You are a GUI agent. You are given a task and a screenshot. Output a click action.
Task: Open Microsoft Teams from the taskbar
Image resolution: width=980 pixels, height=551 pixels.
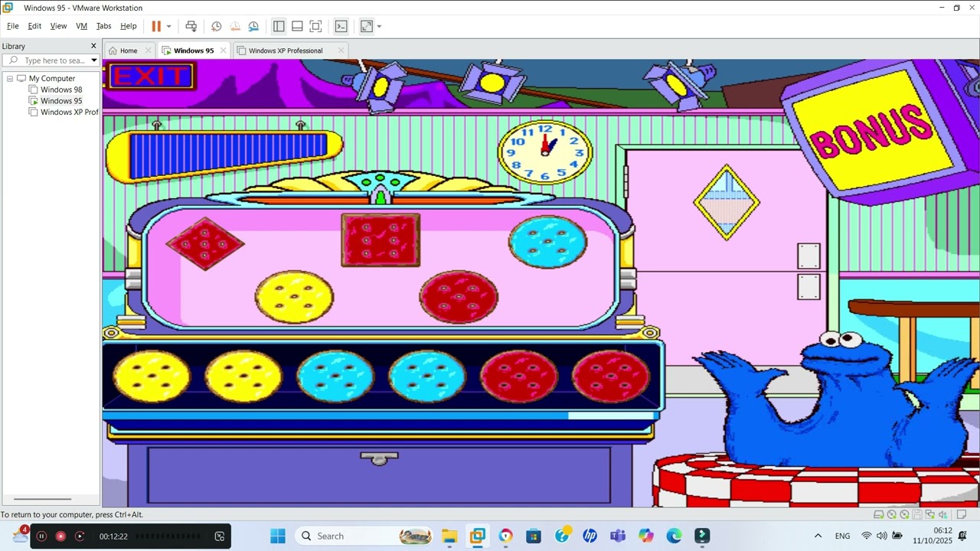point(618,536)
